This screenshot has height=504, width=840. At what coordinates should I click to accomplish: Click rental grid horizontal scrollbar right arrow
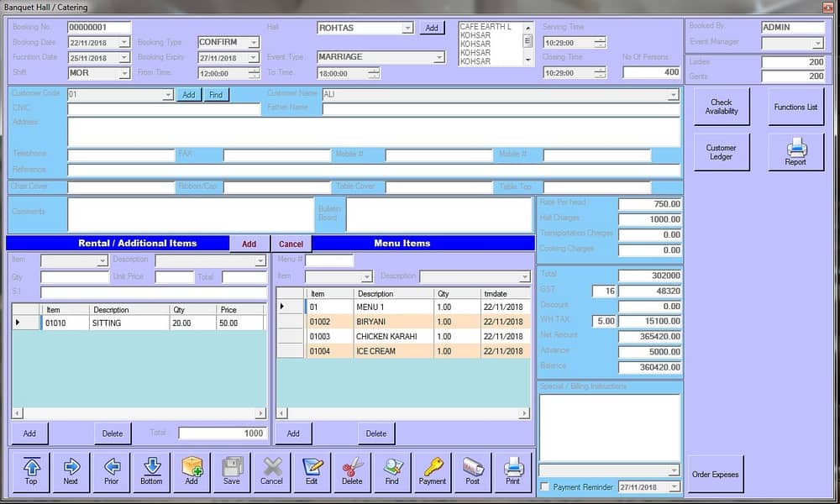(x=260, y=413)
